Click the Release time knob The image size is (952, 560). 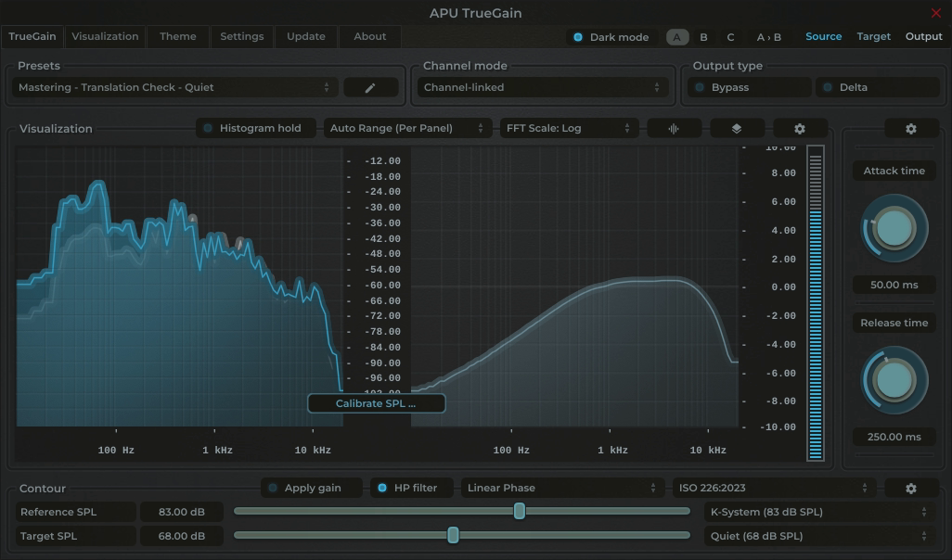click(x=894, y=380)
